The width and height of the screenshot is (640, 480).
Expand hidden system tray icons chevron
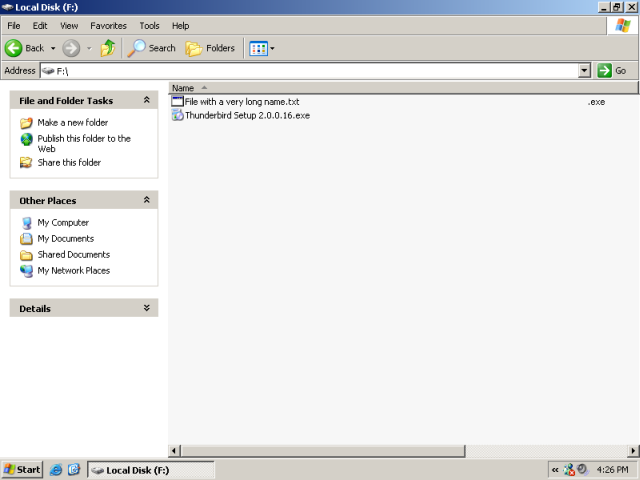[x=555, y=470]
